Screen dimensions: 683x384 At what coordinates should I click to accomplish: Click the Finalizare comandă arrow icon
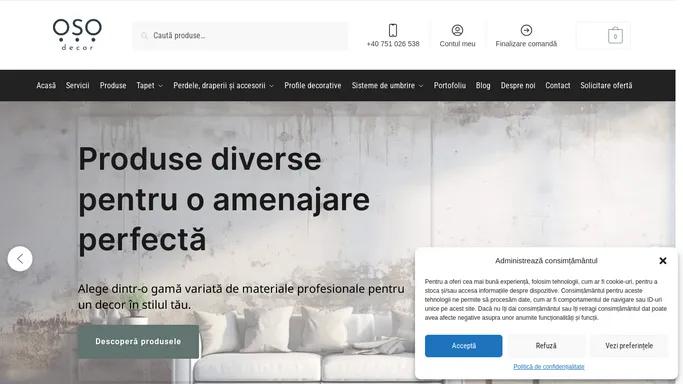[526, 30]
